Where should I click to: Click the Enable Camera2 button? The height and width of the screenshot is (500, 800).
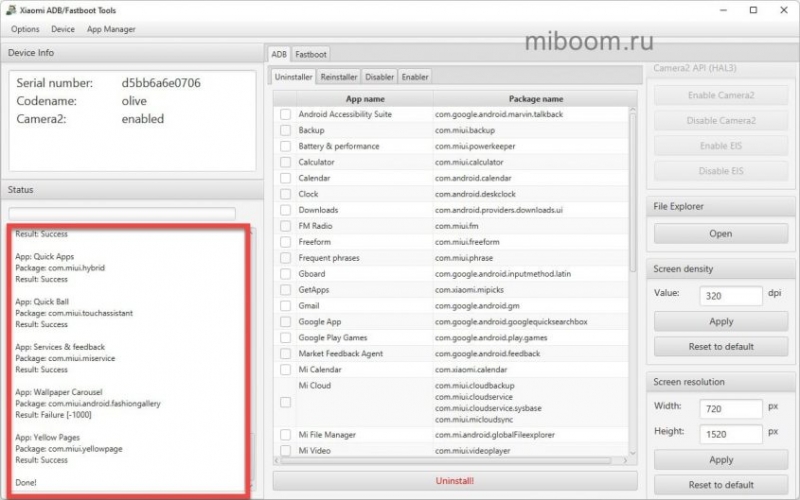click(x=720, y=95)
